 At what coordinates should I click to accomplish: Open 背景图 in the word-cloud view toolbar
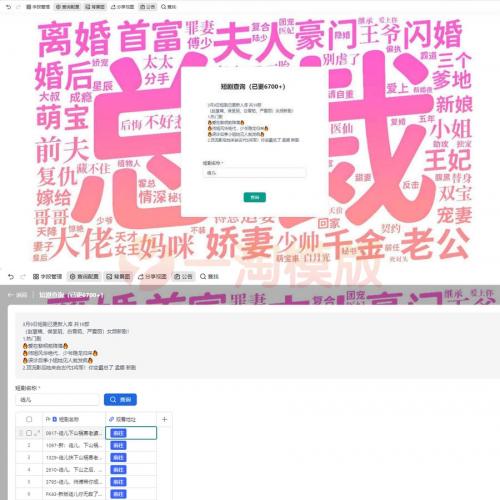tap(95, 7)
